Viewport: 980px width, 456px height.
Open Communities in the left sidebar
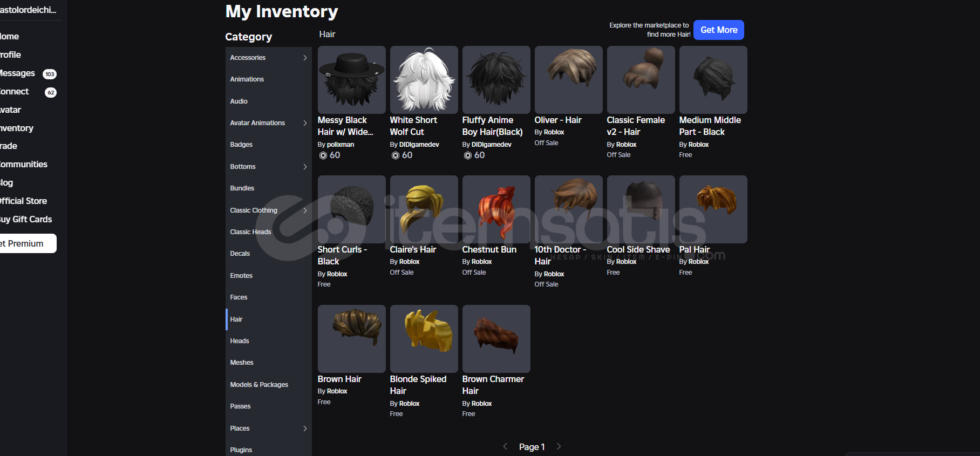(24, 164)
